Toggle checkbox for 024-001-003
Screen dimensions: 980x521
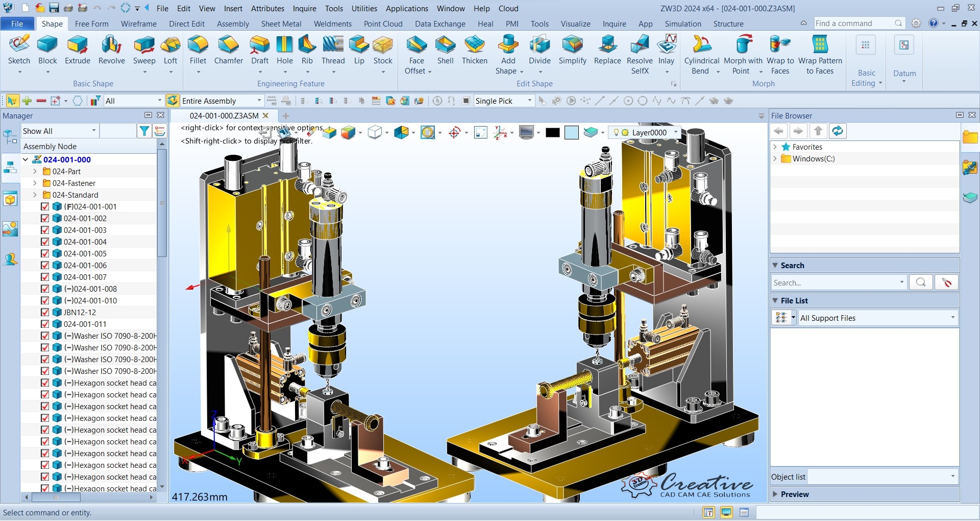45,230
